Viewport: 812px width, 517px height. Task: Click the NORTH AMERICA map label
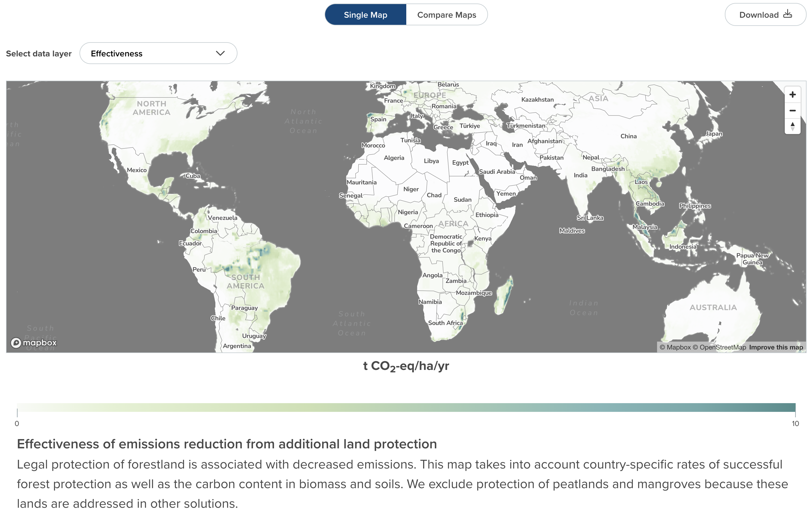[x=151, y=108]
